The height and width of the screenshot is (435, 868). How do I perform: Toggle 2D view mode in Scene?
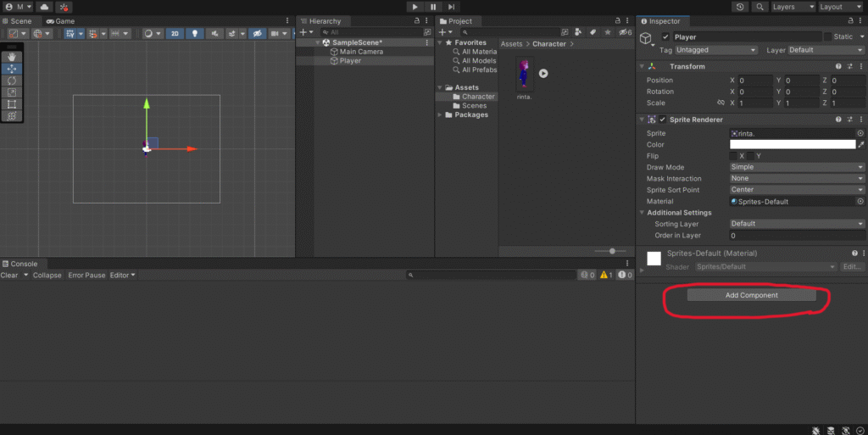click(x=175, y=34)
